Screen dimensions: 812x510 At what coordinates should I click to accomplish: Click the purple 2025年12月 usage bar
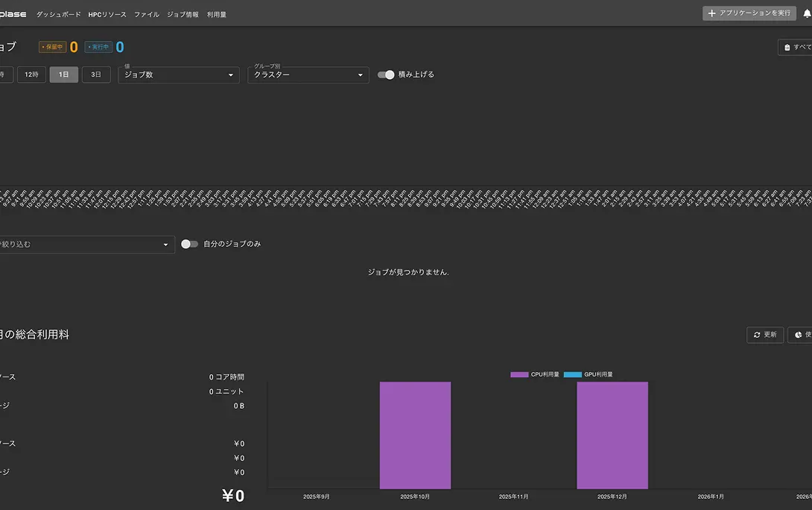click(x=612, y=435)
